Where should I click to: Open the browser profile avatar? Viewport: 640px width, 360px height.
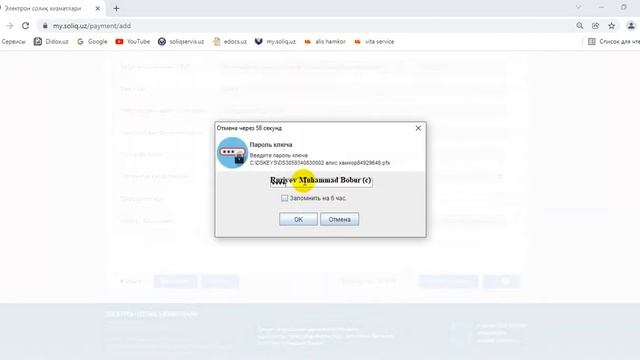tap(631, 26)
